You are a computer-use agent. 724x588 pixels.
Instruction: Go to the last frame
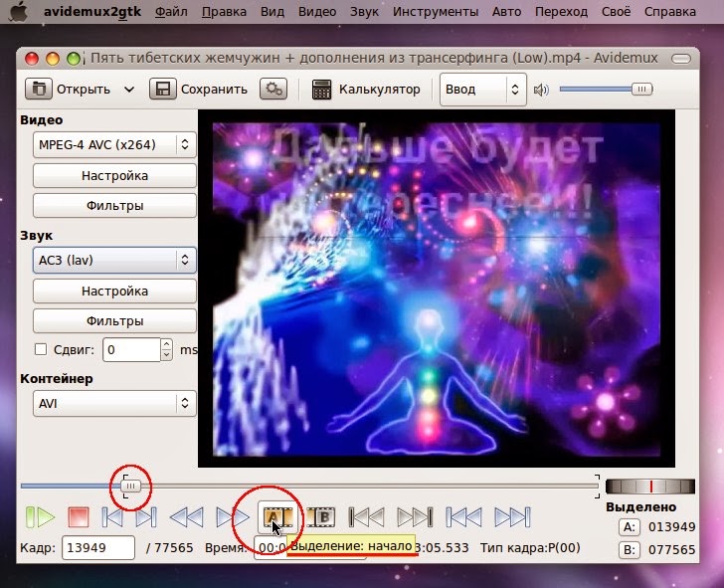(x=512, y=517)
